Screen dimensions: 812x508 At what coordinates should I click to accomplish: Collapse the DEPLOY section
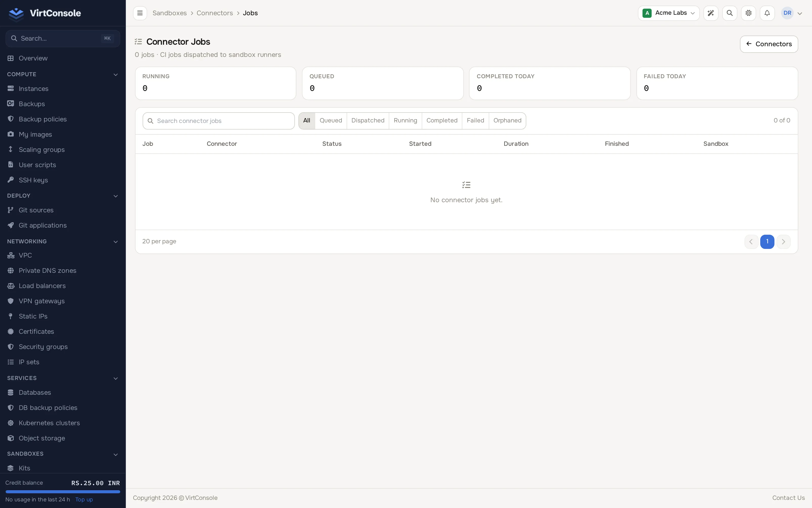pos(63,196)
